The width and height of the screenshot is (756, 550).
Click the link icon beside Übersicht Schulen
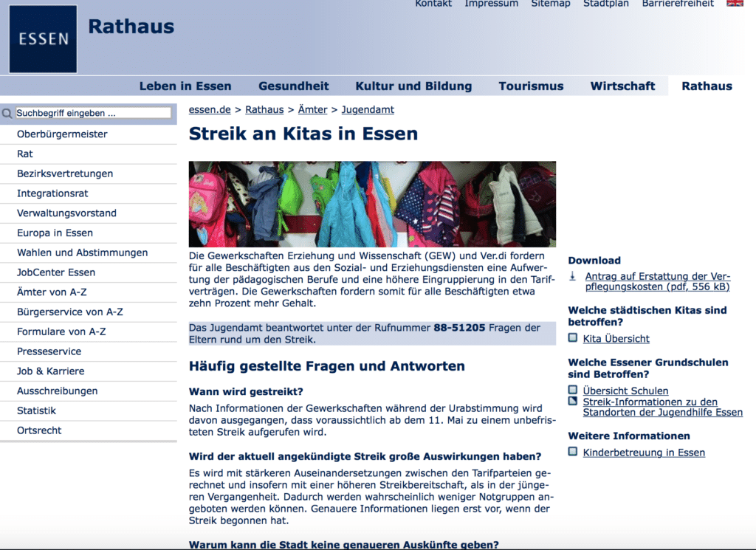coord(572,390)
